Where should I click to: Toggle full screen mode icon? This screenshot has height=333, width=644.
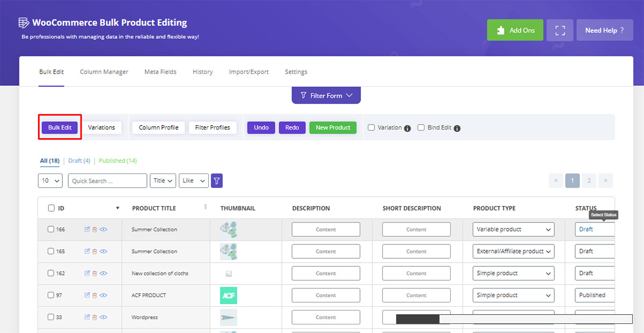[x=560, y=30]
